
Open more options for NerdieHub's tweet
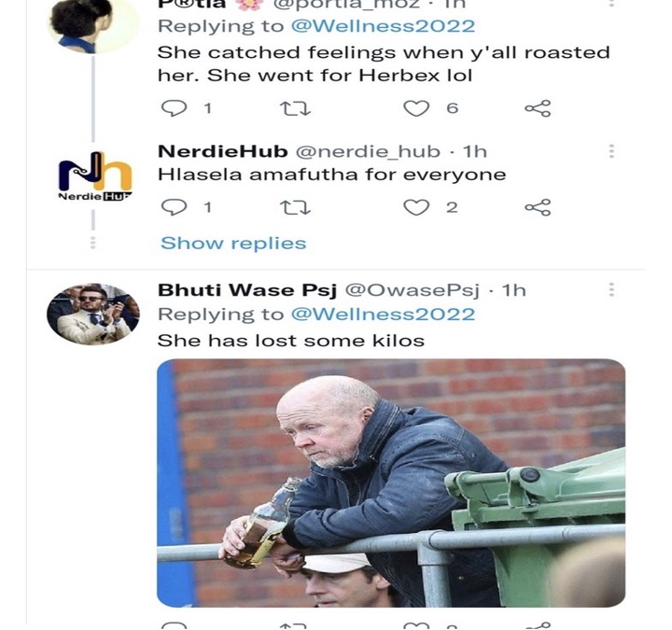(x=611, y=151)
